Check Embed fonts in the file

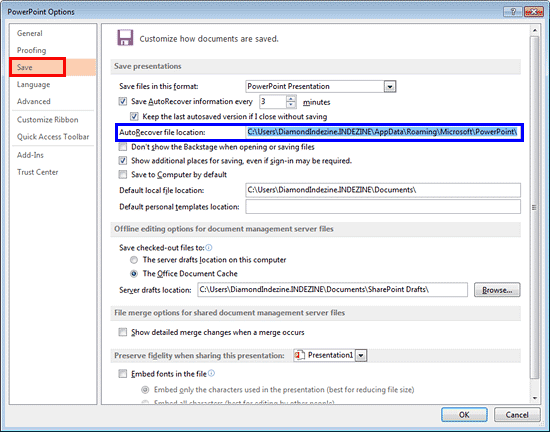click(x=122, y=373)
